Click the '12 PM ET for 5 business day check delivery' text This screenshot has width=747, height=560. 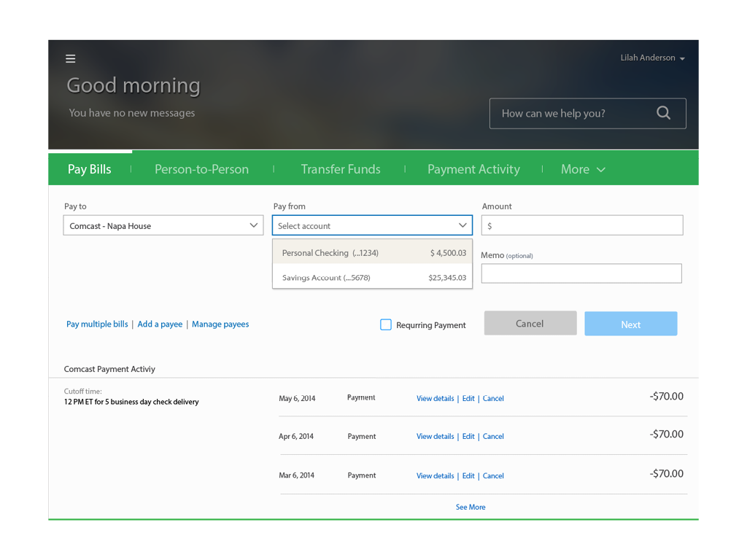(x=131, y=402)
